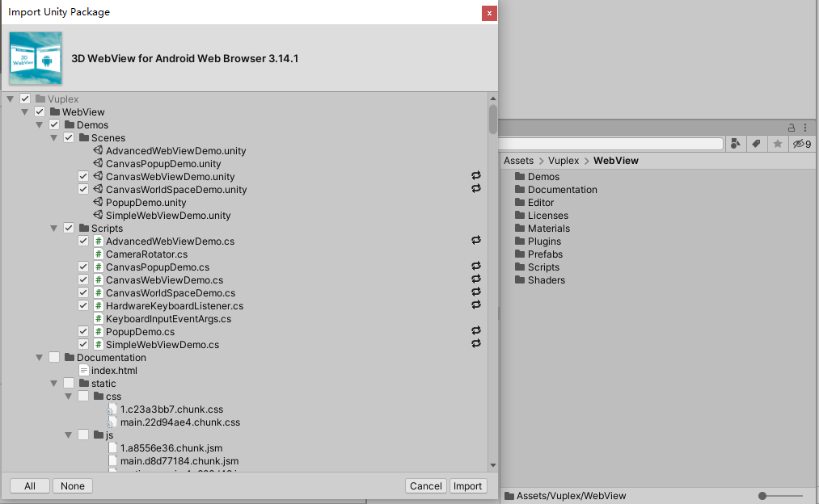Screen dimensions: 819x504
Task: Collapse the Scripts folder arrow
Action: 54,228
